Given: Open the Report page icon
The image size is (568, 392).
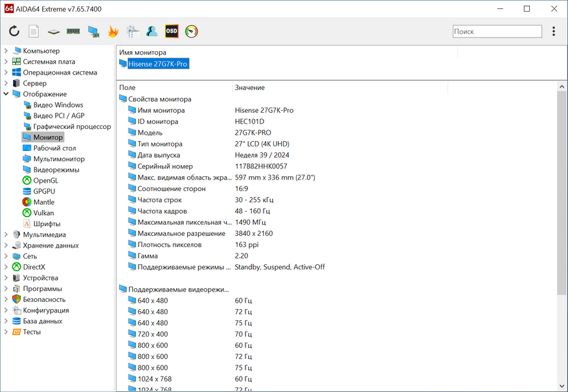Looking at the screenshot, I should (34, 31).
